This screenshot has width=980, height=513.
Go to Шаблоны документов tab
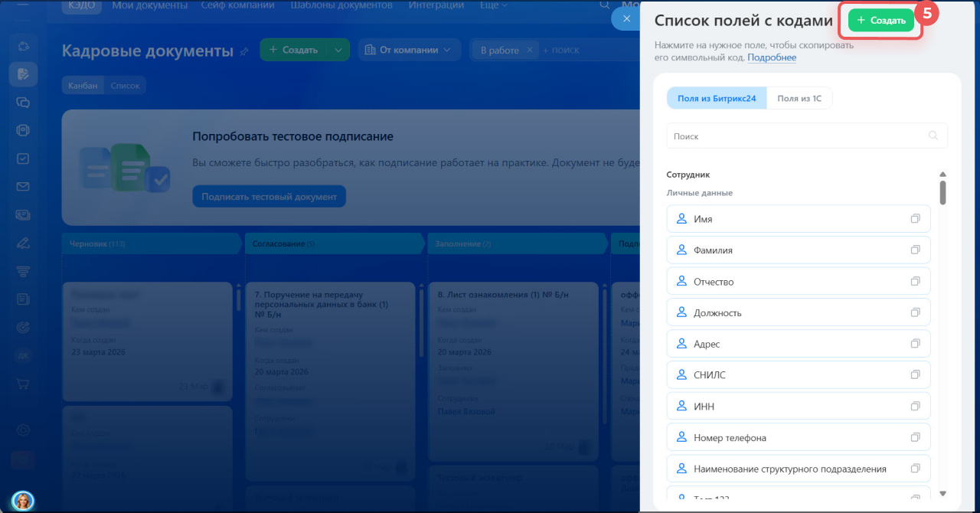[341, 5]
